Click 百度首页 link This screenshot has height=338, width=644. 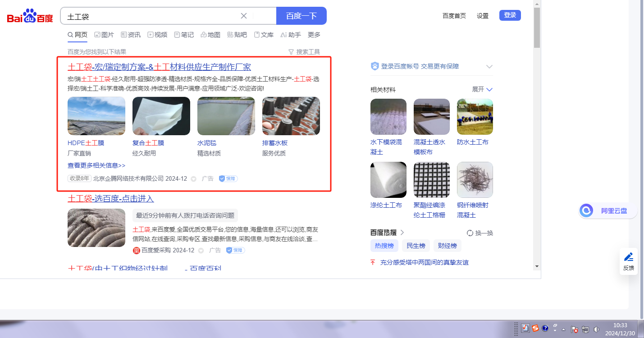(454, 16)
